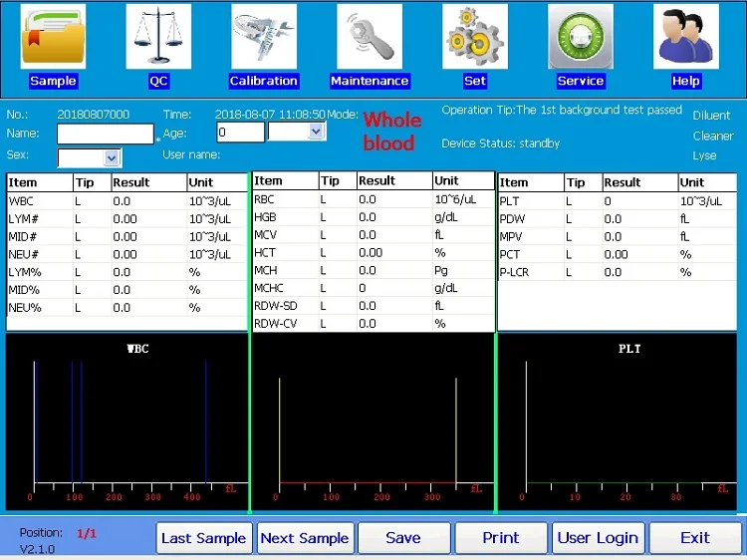Image resolution: width=747 pixels, height=560 pixels.
Task: Open the Calibration caliper icon
Action: [264, 37]
